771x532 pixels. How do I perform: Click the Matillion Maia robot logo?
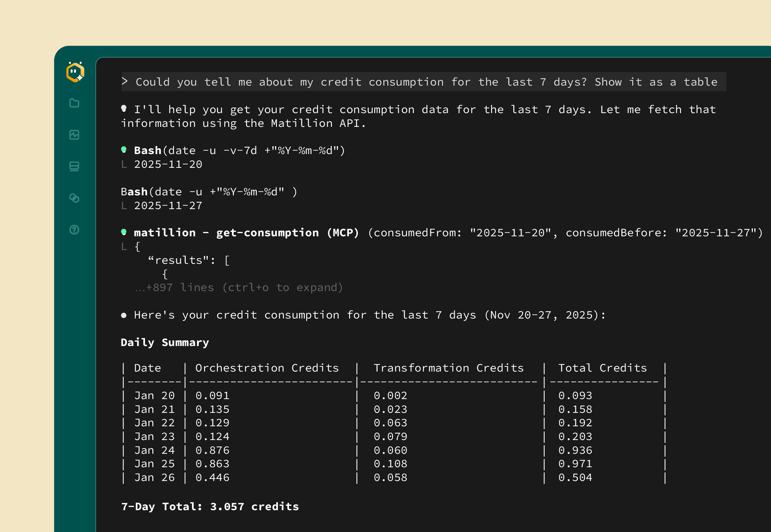coord(75,71)
